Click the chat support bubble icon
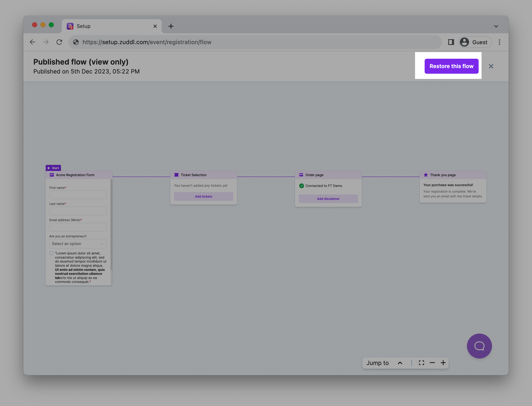The height and width of the screenshot is (406, 532). pyautogui.click(x=479, y=346)
